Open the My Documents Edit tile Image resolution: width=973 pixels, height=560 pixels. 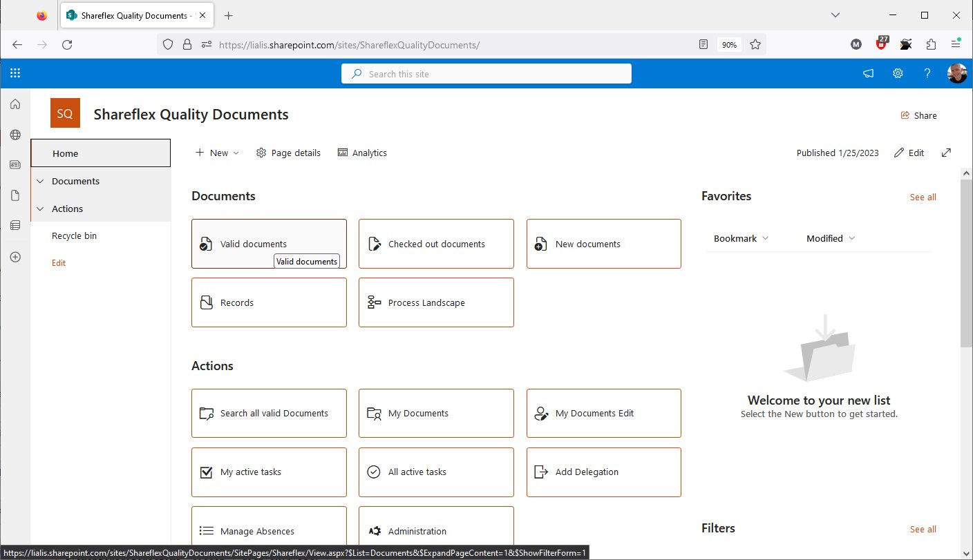point(604,413)
